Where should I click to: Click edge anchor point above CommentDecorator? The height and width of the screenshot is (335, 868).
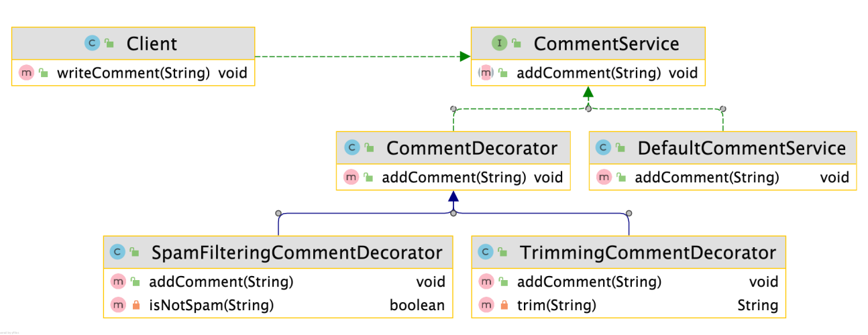(x=453, y=109)
